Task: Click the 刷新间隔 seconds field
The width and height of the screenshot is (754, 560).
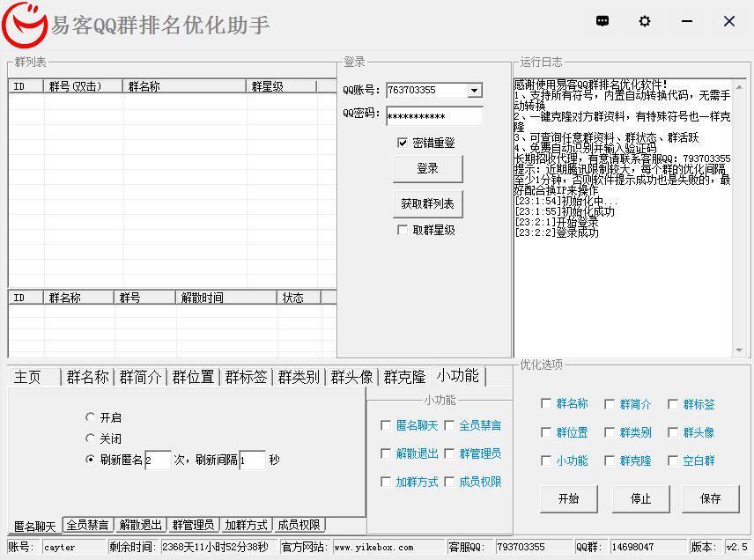Action: click(253, 460)
